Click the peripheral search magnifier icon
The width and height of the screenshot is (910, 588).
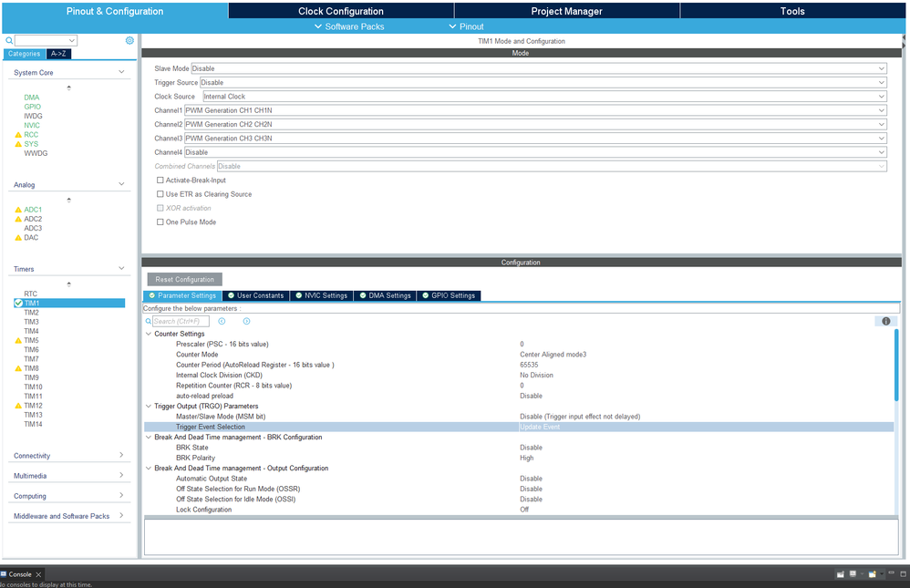coord(9,41)
